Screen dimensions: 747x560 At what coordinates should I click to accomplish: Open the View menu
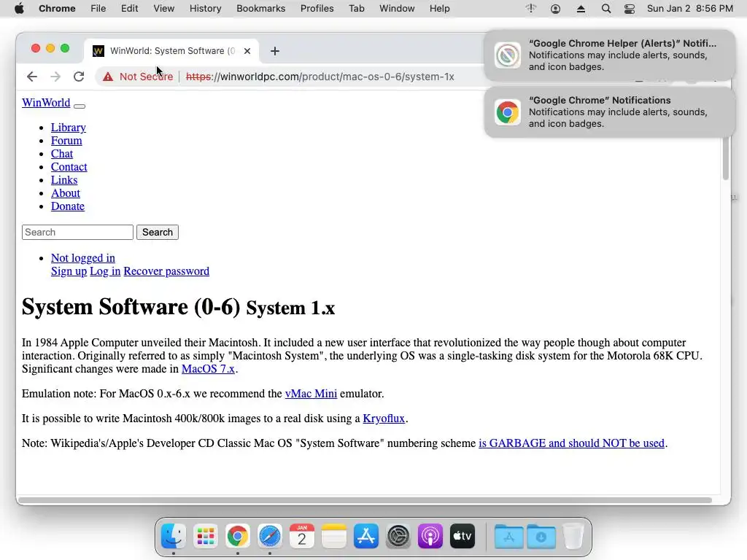coord(164,9)
